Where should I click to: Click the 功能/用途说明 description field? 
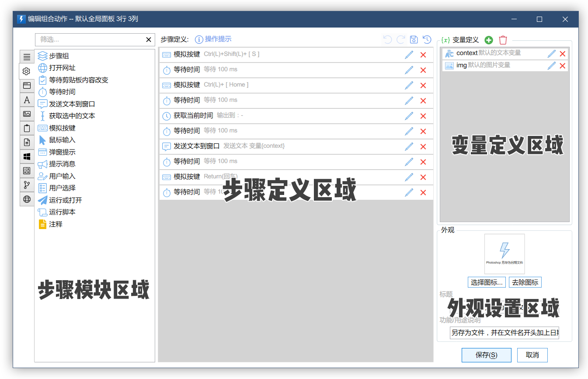point(504,333)
